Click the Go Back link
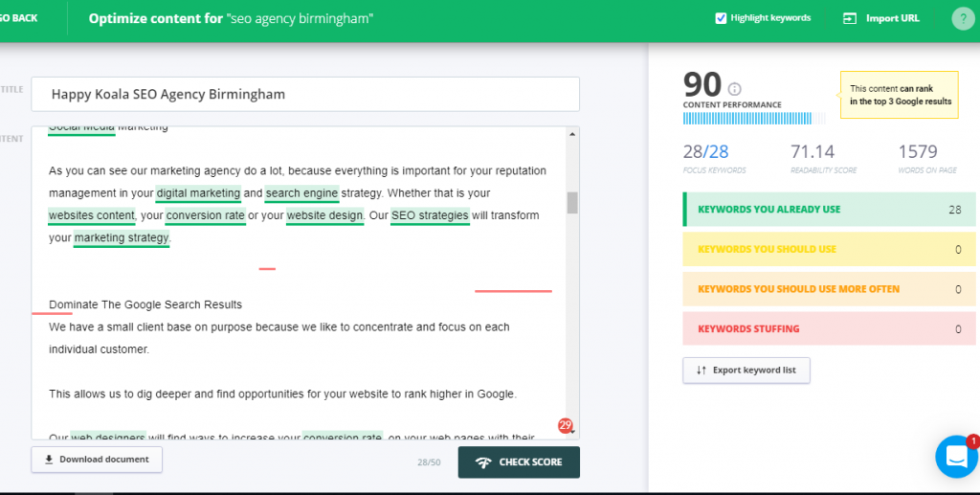980x495 pixels. (19, 18)
